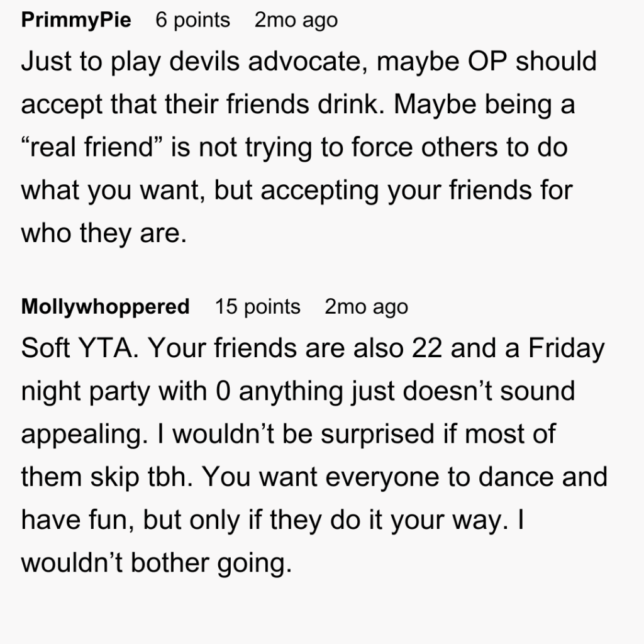Screen dimensions: 644x644
Task: Click the "15 points" score label
Action: tap(257, 307)
